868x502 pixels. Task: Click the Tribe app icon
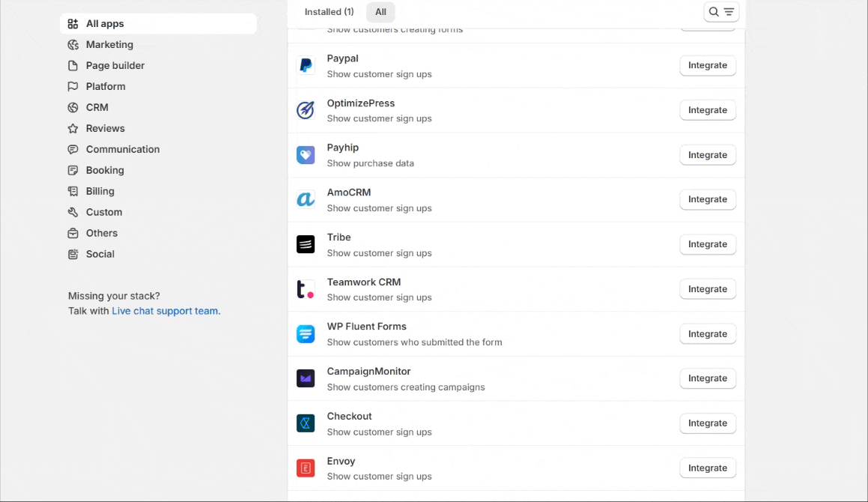point(306,244)
